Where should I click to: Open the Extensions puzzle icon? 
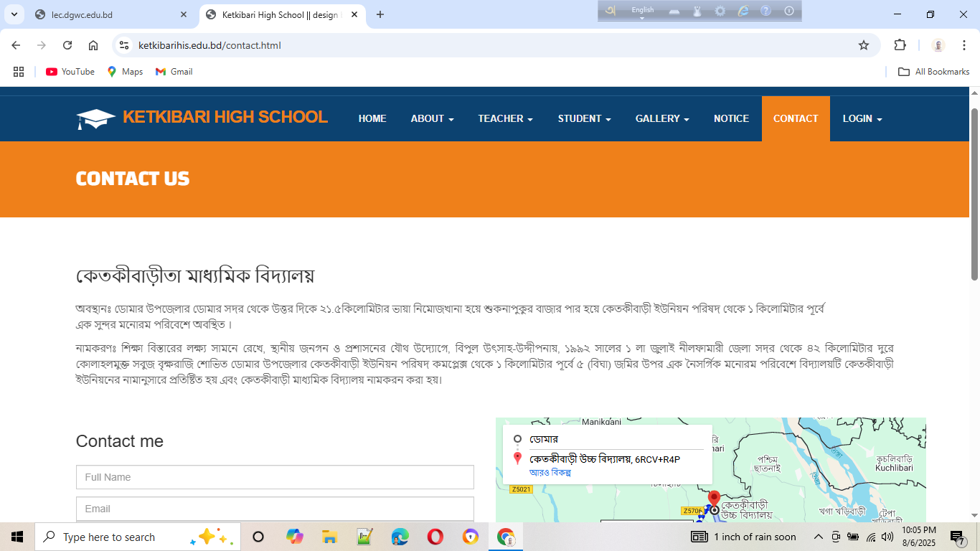[900, 45]
